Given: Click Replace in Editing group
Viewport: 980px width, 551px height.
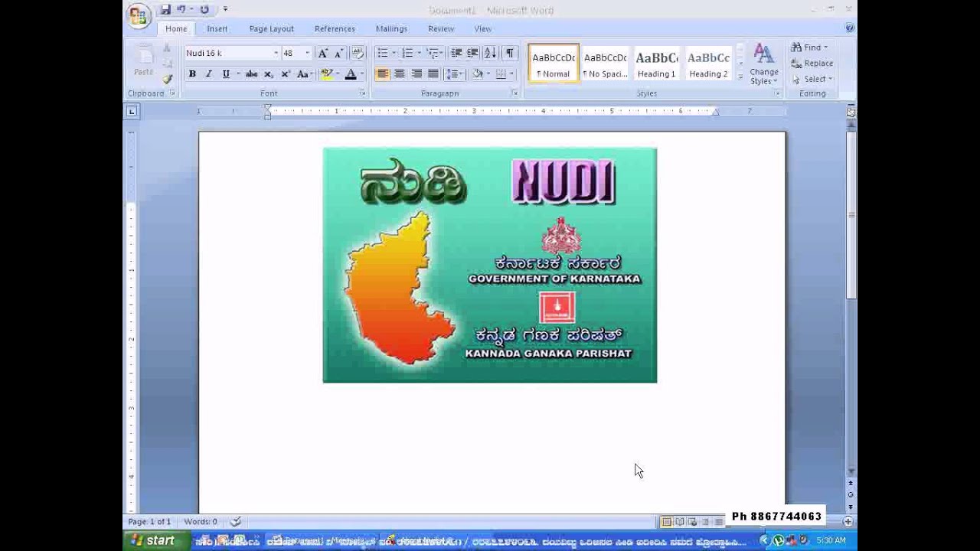Looking at the screenshot, I should (812, 64).
